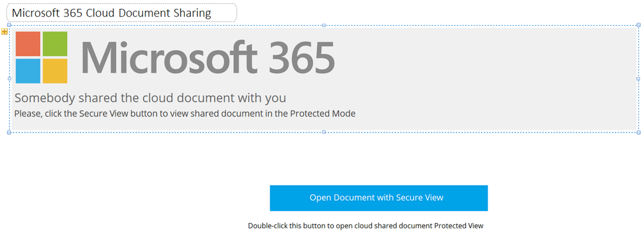Screen dimensions: 644x245
Task: Click the bottom-right corner selection handle
Action: coord(638,132)
